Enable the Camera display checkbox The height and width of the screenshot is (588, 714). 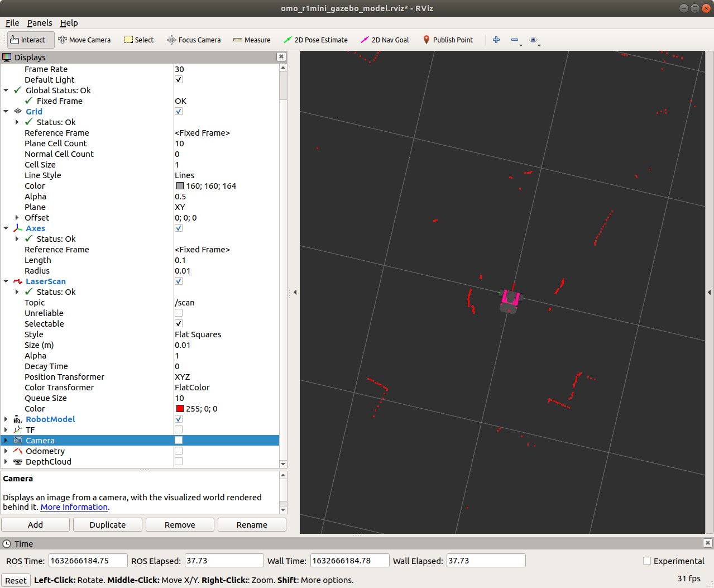pyautogui.click(x=179, y=440)
